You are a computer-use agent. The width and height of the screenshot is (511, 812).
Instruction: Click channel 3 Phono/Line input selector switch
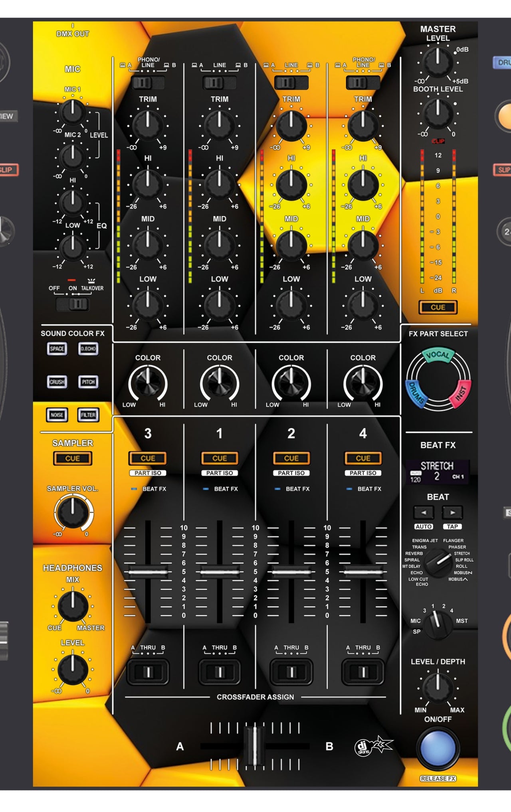(148, 83)
